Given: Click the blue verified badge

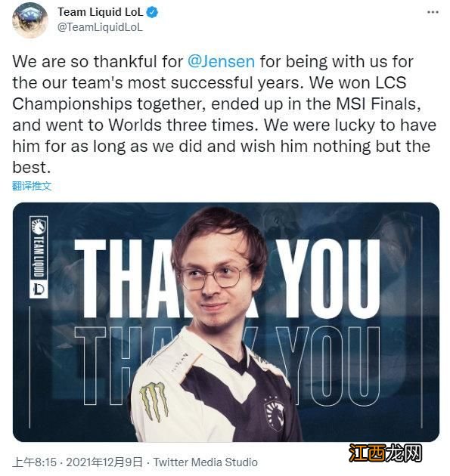Looking at the screenshot, I should click(x=152, y=12).
